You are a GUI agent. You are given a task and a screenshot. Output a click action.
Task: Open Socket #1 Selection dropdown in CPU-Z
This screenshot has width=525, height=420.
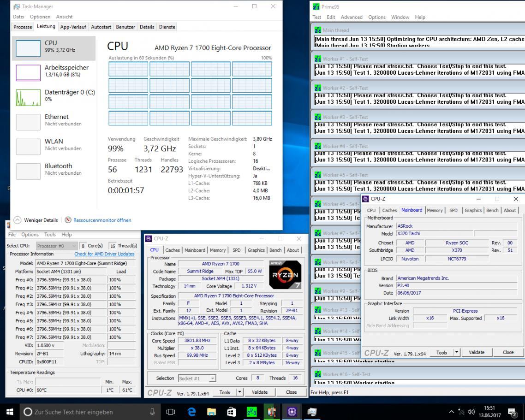pyautogui.click(x=197, y=379)
